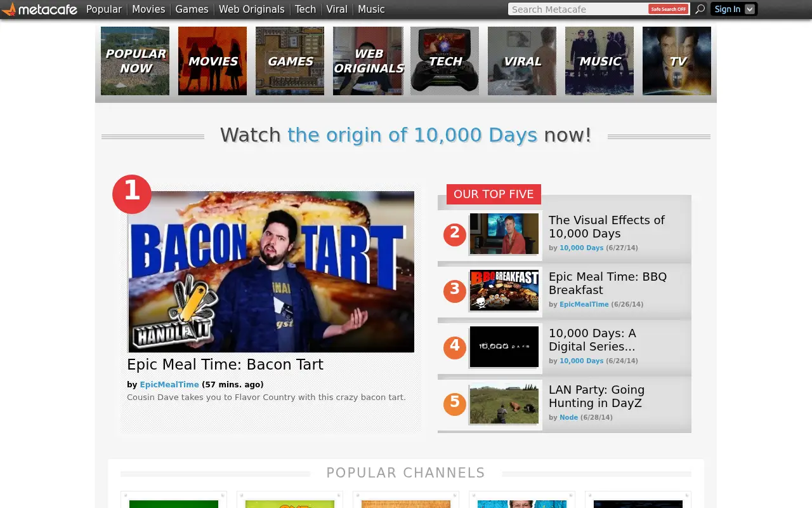Follow the 'the origin of 10,000 Days' link

(x=412, y=135)
